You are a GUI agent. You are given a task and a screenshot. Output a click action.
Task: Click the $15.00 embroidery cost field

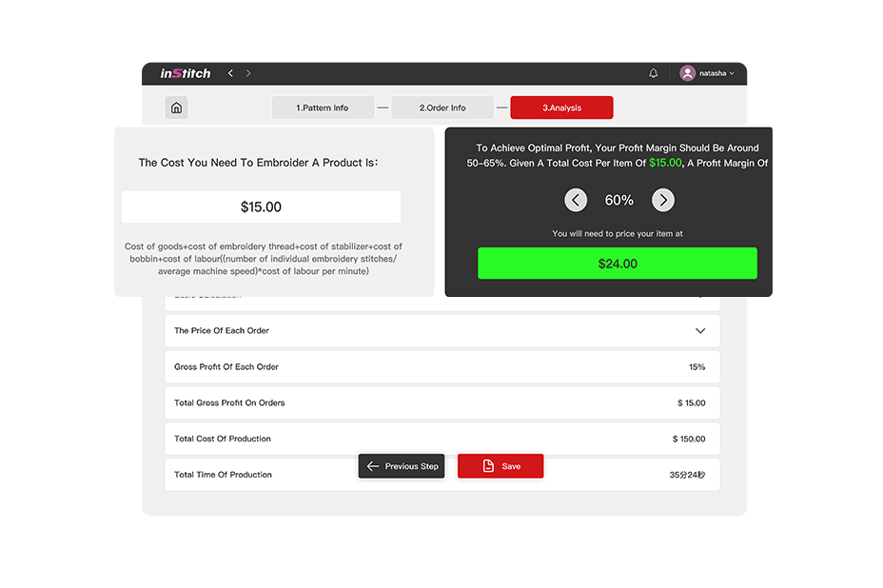point(261,206)
